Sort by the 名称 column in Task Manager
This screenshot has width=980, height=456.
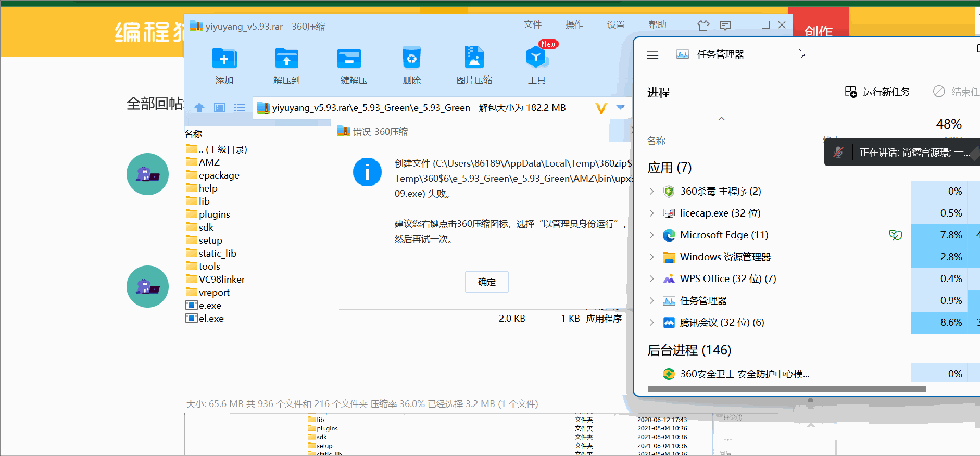click(656, 141)
